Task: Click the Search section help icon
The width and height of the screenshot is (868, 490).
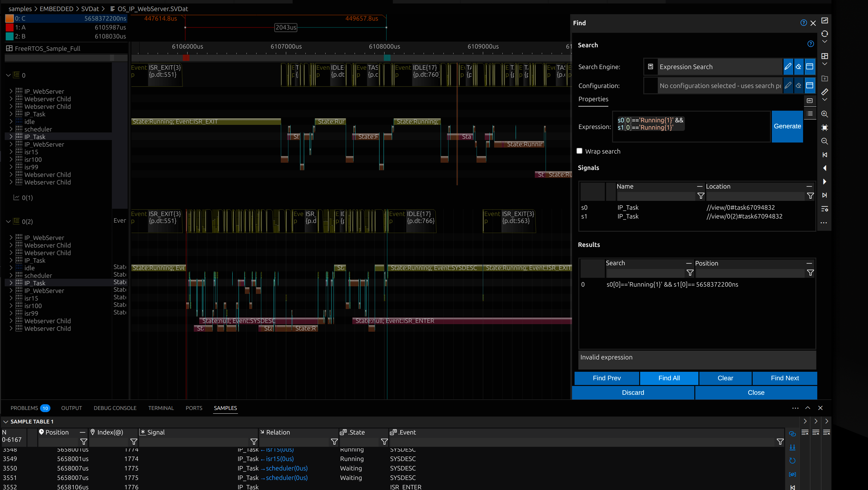Action: [810, 44]
